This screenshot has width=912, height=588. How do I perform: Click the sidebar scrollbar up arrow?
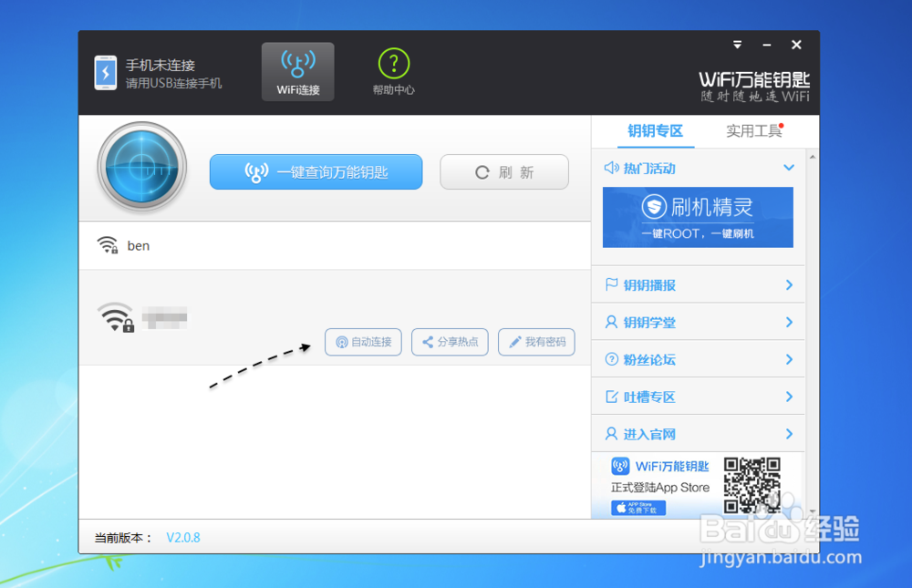pos(813,157)
